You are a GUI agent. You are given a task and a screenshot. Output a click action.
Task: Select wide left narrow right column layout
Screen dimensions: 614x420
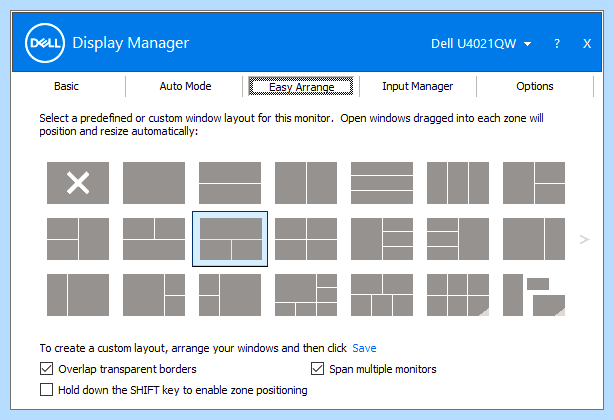(x=534, y=239)
